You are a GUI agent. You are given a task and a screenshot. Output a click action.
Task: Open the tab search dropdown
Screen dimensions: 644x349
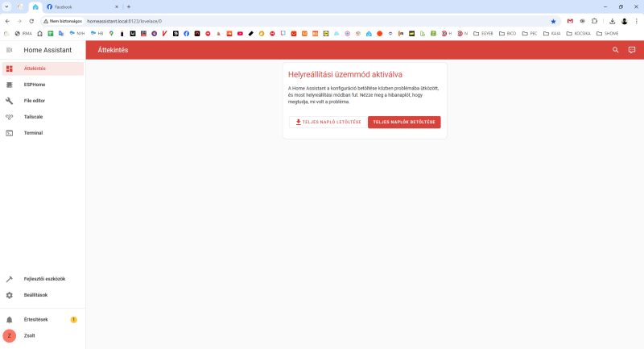click(x=6, y=6)
